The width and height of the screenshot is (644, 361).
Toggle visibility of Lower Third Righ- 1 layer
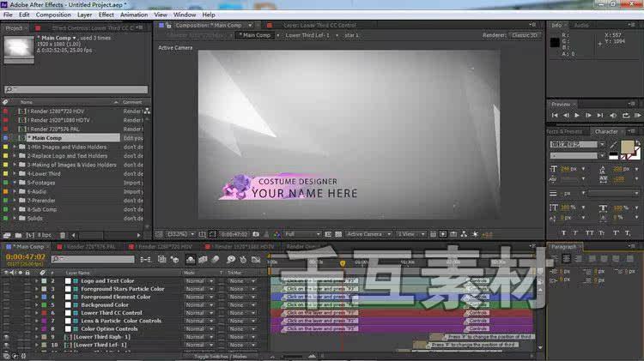6,337
